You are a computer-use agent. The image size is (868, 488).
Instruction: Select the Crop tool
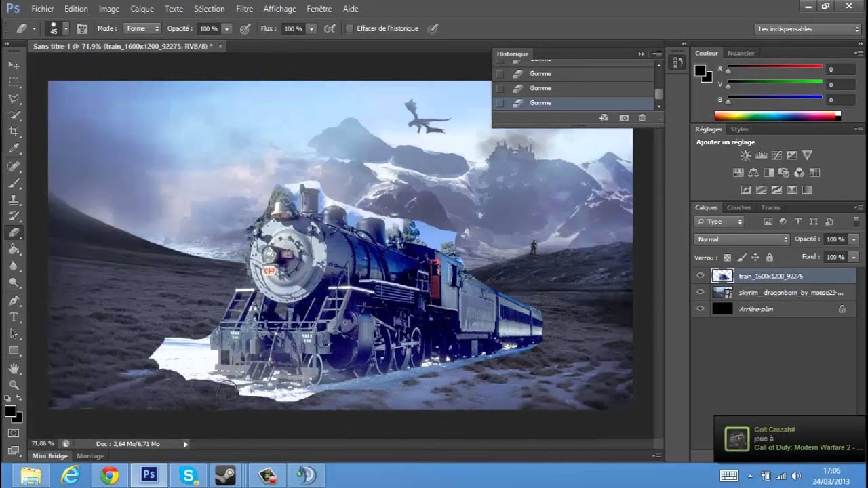point(14,132)
